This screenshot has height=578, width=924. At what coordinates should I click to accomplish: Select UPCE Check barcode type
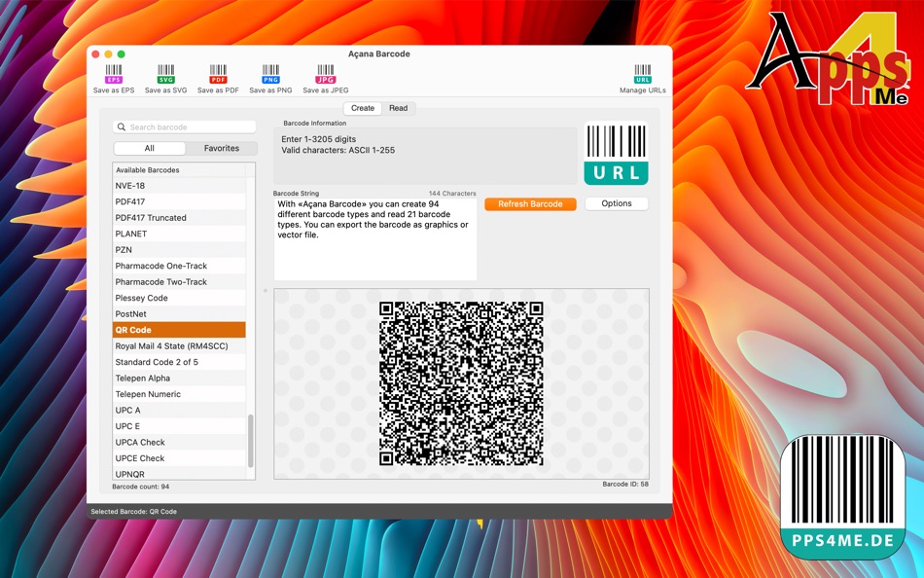click(x=179, y=458)
